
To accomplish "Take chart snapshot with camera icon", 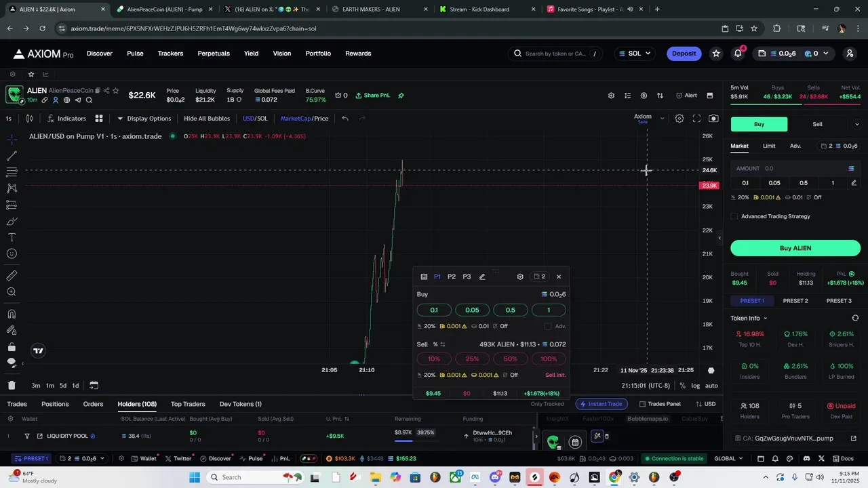I will [x=713, y=119].
